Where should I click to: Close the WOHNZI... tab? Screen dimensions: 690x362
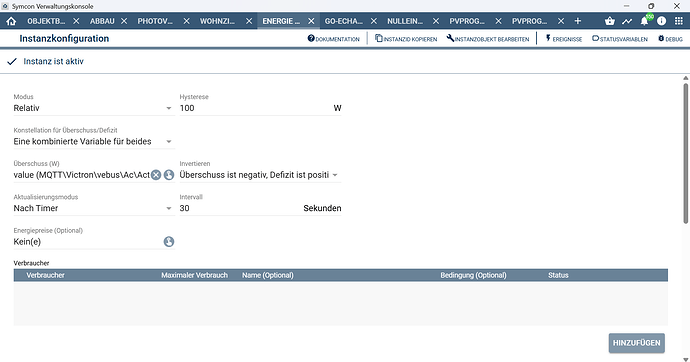click(x=249, y=21)
